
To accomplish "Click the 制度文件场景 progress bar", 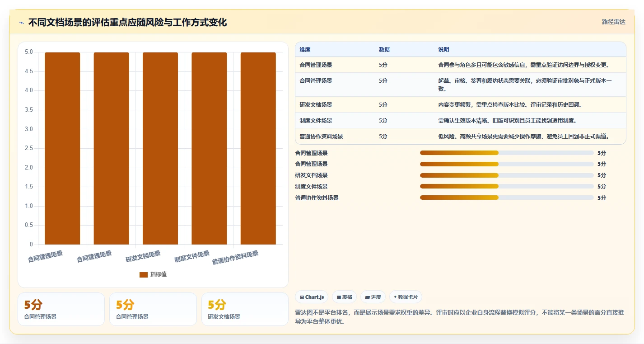I will click(x=507, y=186).
